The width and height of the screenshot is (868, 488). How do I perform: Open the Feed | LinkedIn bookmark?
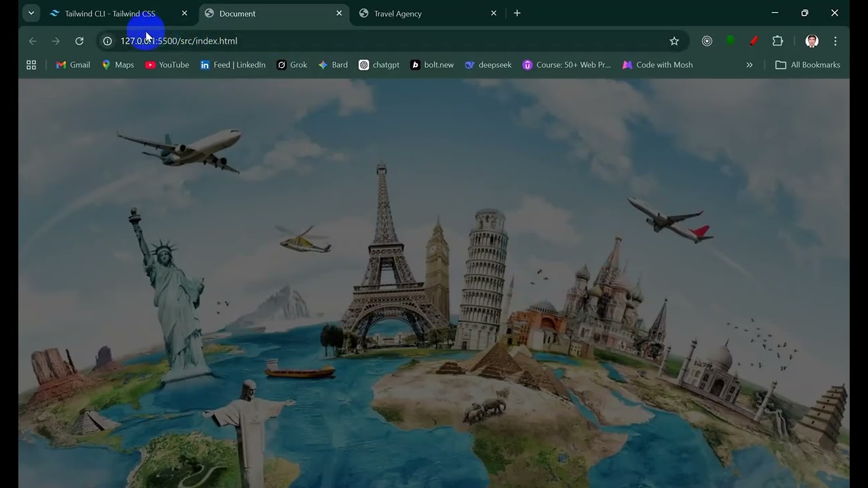[x=233, y=65]
